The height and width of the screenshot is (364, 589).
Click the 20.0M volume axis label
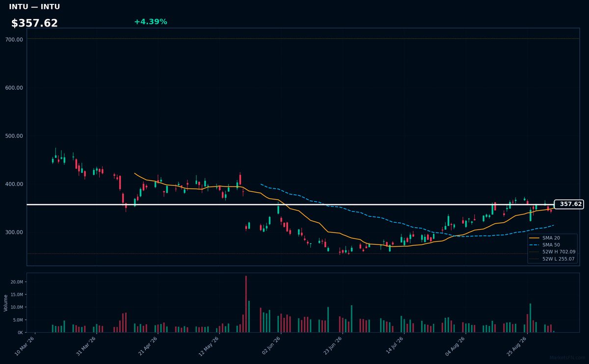[16, 282]
